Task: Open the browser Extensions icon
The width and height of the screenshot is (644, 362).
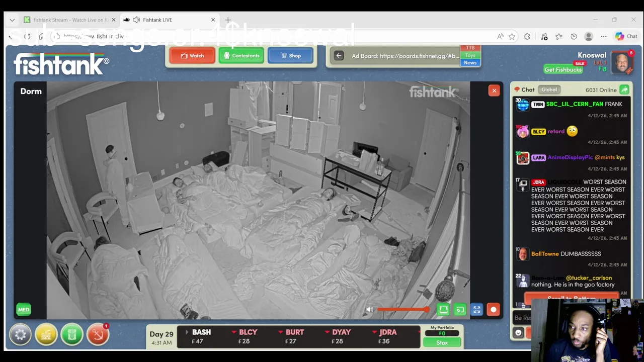Action: tap(527, 36)
